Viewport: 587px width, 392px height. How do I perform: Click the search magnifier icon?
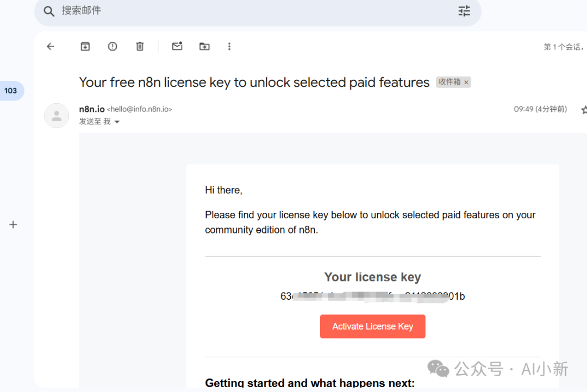(x=49, y=11)
